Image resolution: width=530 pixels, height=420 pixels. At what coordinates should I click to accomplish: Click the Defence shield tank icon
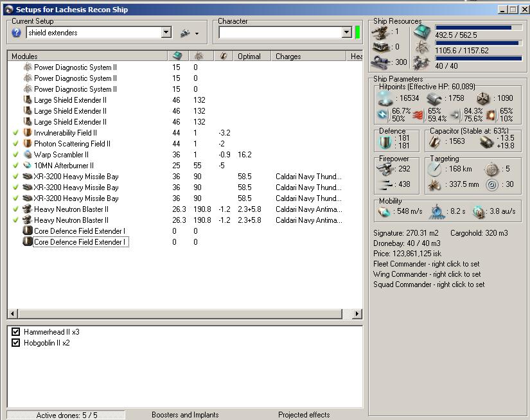pos(385,142)
